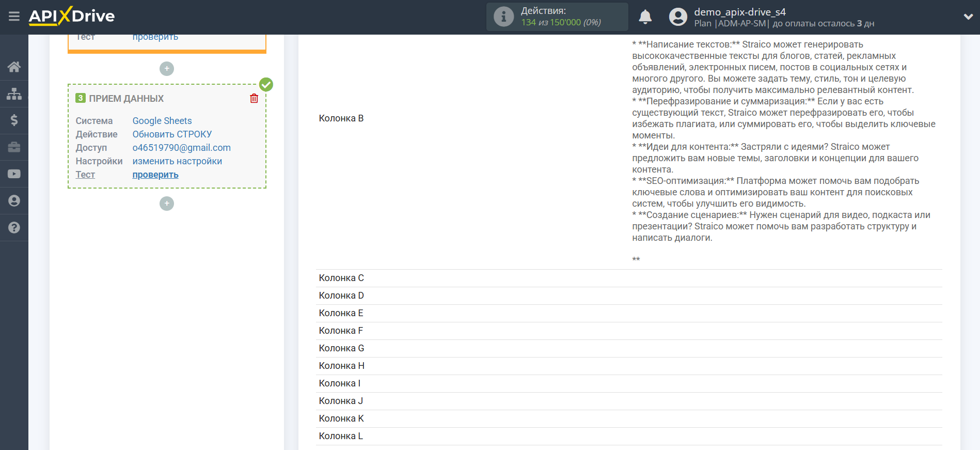Delete the ПРИЕМ ДАННЫХ block

(254, 98)
